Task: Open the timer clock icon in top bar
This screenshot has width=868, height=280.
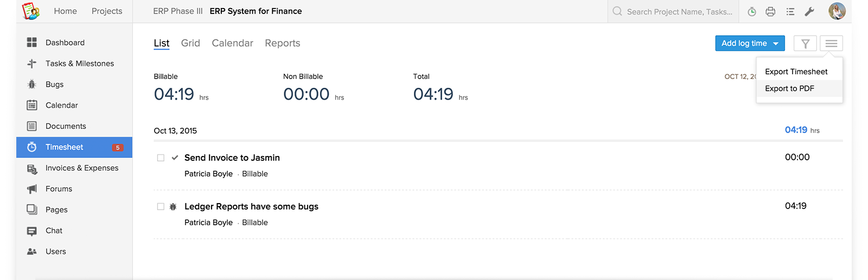Action: click(x=752, y=11)
